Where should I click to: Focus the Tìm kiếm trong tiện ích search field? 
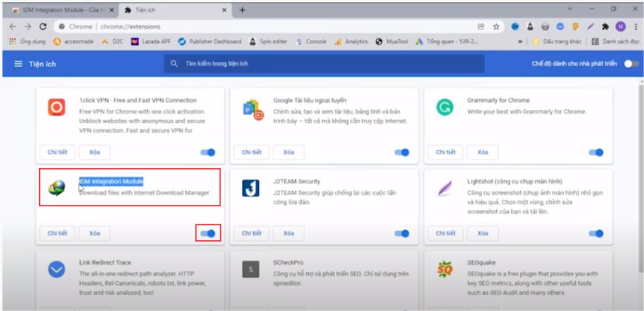pos(324,64)
